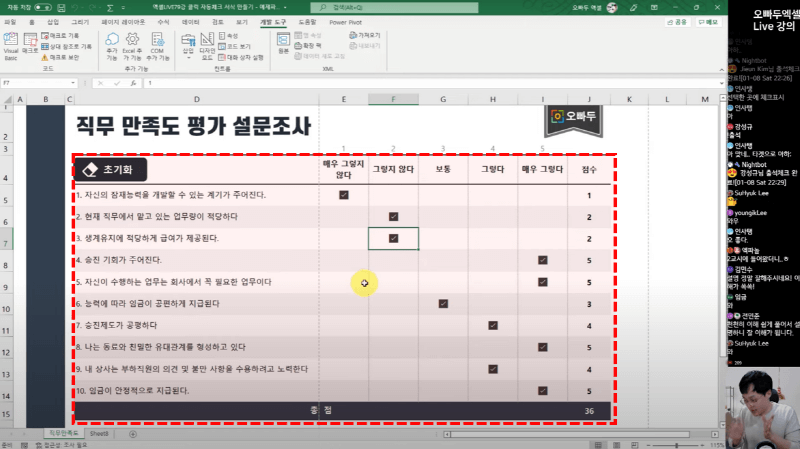This screenshot has width=800, height=449.
Task: Click the fx insert function icon
Action: (133, 83)
